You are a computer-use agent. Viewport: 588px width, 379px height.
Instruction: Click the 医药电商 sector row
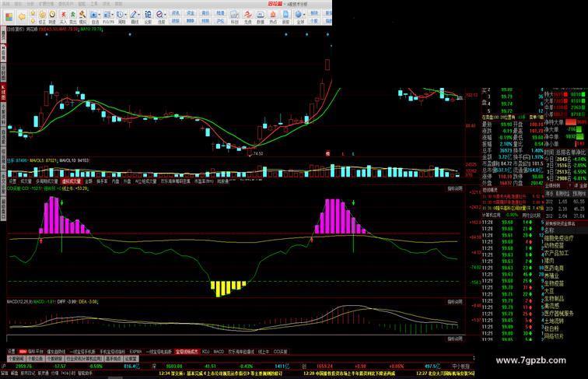tap(554, 268)
